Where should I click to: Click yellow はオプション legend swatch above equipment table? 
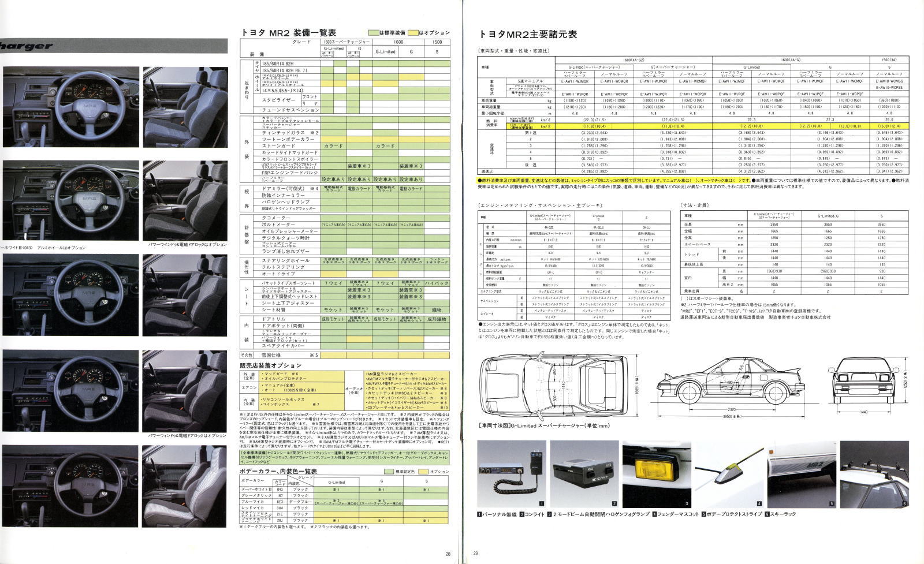(x=415, y=32)
